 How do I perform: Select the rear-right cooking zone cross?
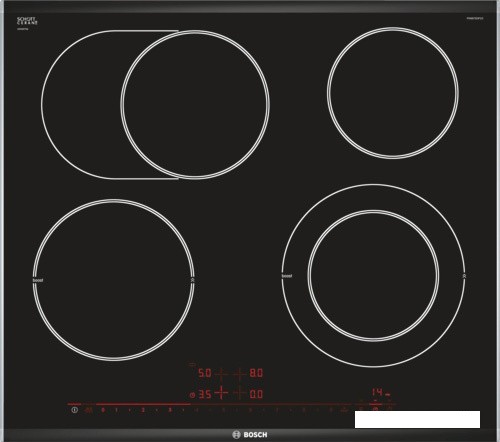coord(240,374)
